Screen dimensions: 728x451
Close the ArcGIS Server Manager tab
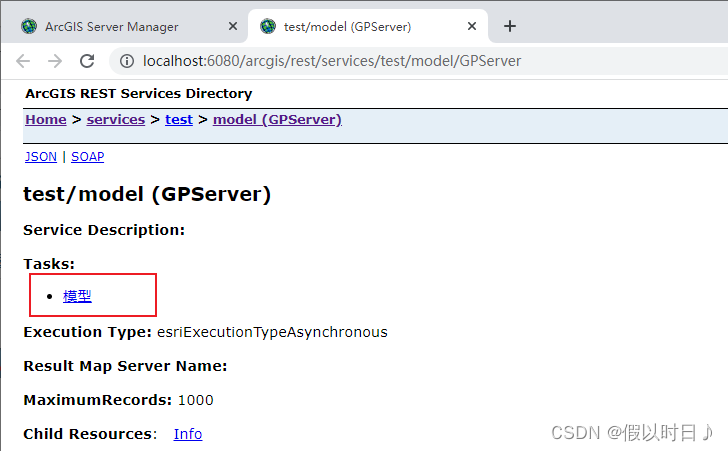233,26
